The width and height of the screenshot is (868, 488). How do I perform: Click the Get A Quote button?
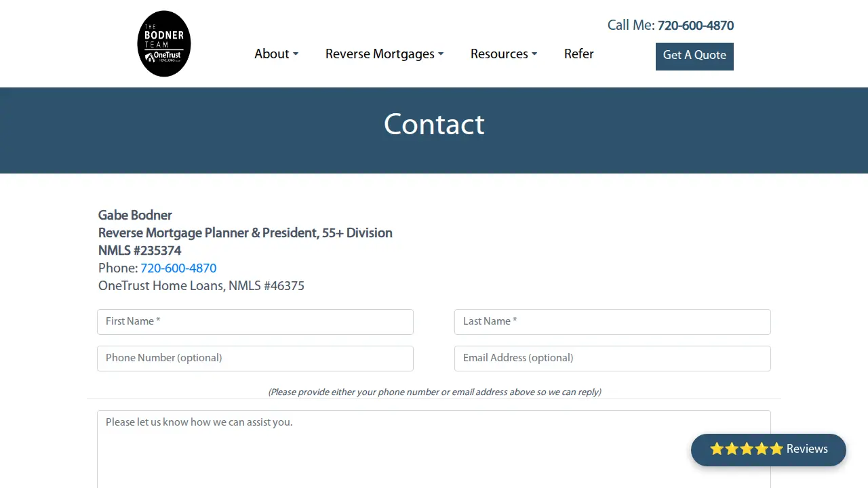pos(694,56)
